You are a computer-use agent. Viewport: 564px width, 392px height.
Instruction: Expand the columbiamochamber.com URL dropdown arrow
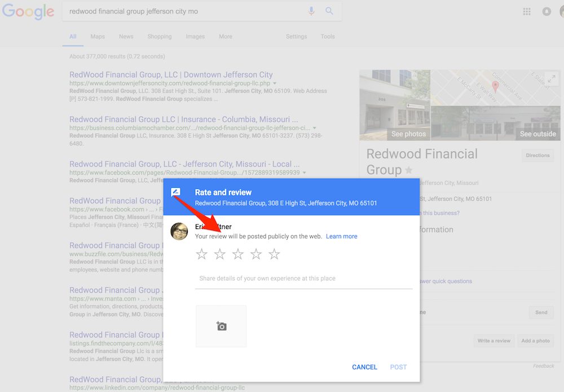point(314,128)
